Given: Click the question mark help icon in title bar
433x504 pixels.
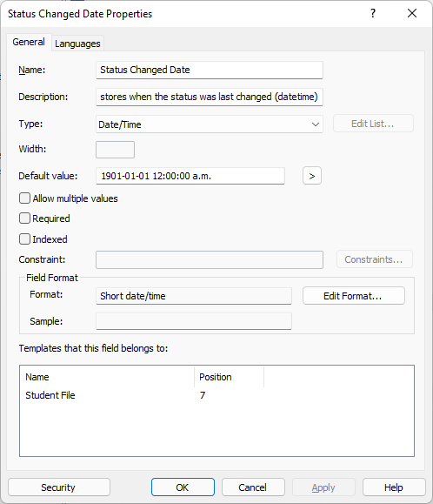Looking at the screenshot, I should [x=373, y=14].
